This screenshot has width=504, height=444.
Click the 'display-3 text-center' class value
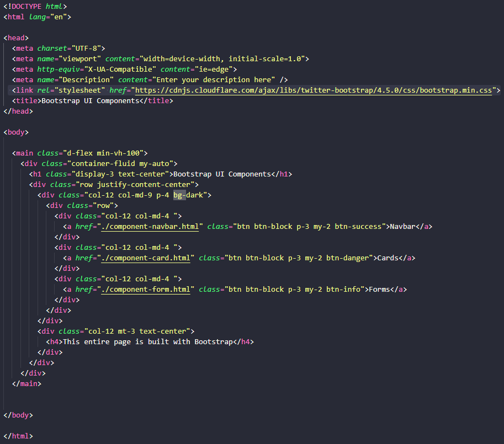(120, 174)
